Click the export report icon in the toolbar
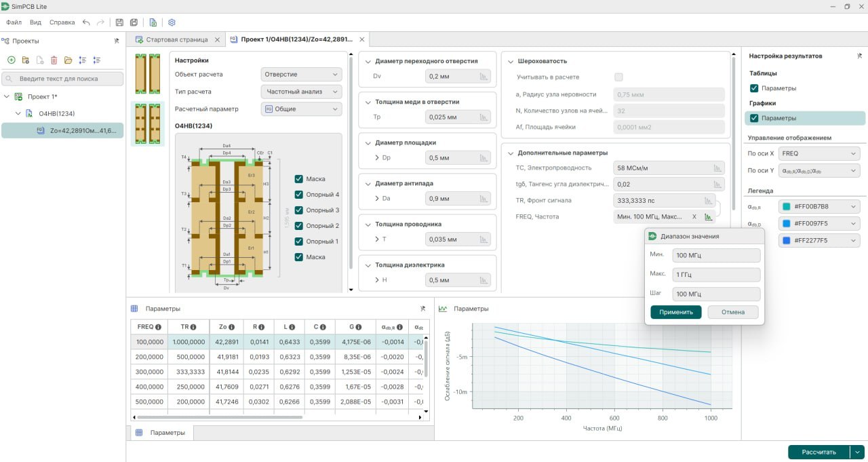 pyautogui.click(x=153, y=22)
